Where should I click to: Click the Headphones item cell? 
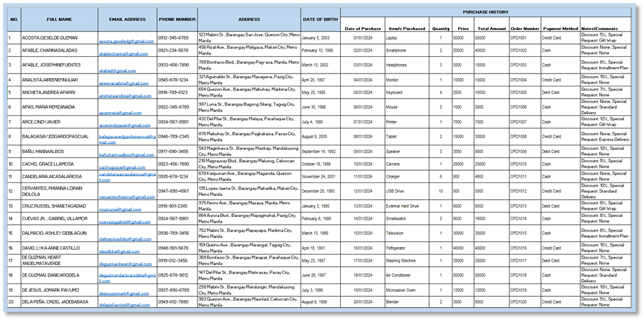point(407,65)
